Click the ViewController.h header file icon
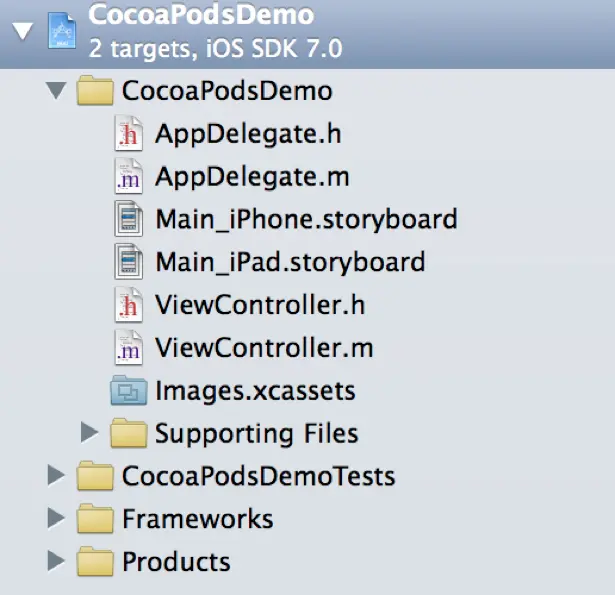Viewport: 615px width, 595px height. pos(128,306)
